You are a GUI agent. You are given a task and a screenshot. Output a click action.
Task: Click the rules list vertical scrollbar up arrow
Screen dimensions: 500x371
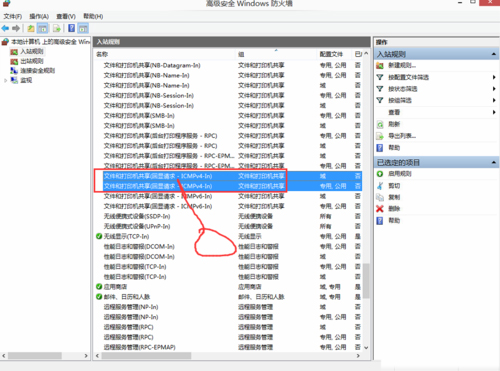point(366,54)
